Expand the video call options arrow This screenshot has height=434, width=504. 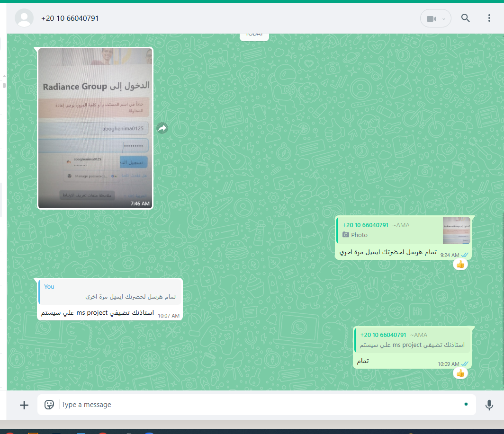[443, 19]
